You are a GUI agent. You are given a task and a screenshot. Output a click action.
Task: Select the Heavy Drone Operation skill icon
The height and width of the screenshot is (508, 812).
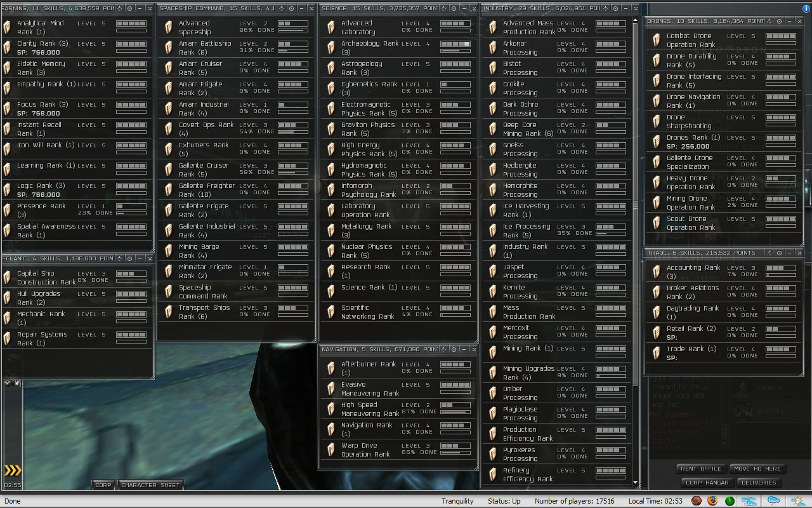[657, 182]
